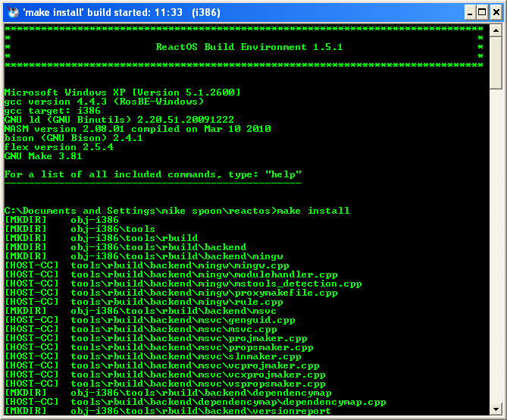Click 'GNU ld (GNU Binutils) 2.20.51.20091222' line
507x420 pixels.
coord(119,120)
